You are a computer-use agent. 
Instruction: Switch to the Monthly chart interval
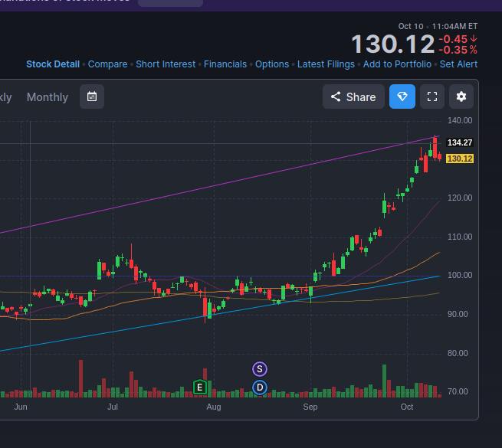click(48, 97)
